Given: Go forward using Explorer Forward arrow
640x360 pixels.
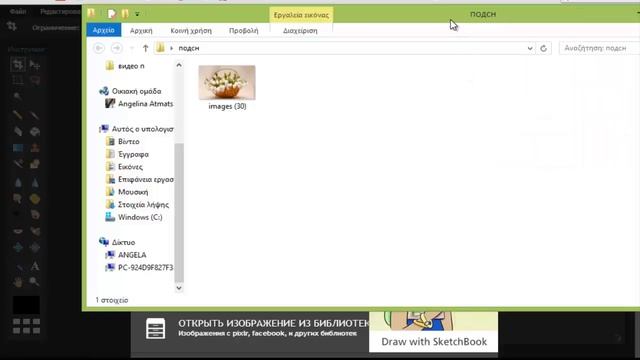Looking at the screenshot, I should tap(117, 48).
